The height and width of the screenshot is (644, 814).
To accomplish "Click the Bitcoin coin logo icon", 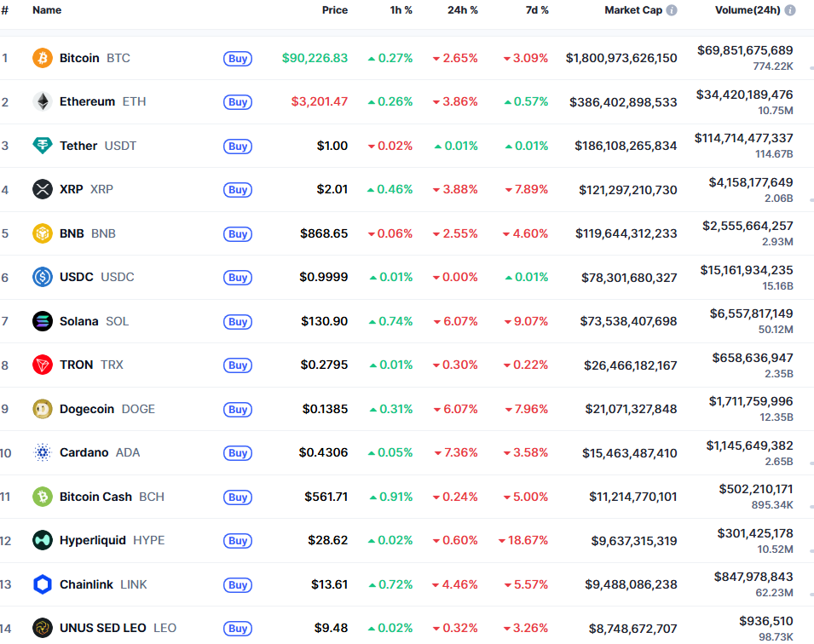I will tap(43, 58).
